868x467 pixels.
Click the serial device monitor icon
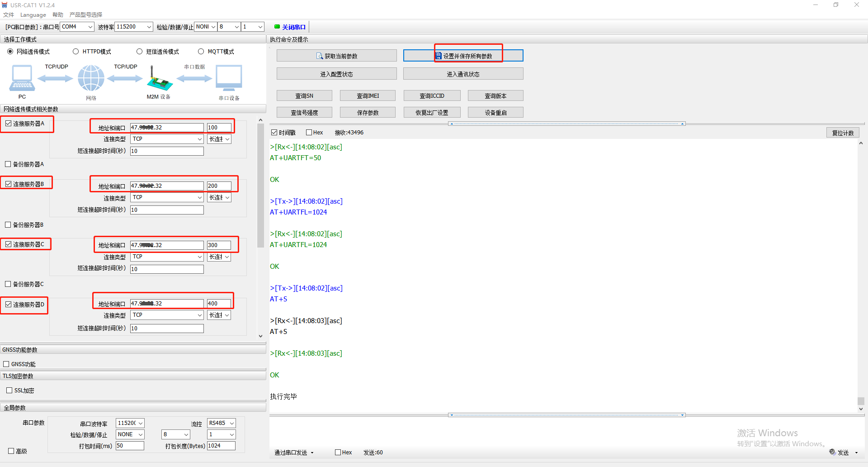pos(229,78)
